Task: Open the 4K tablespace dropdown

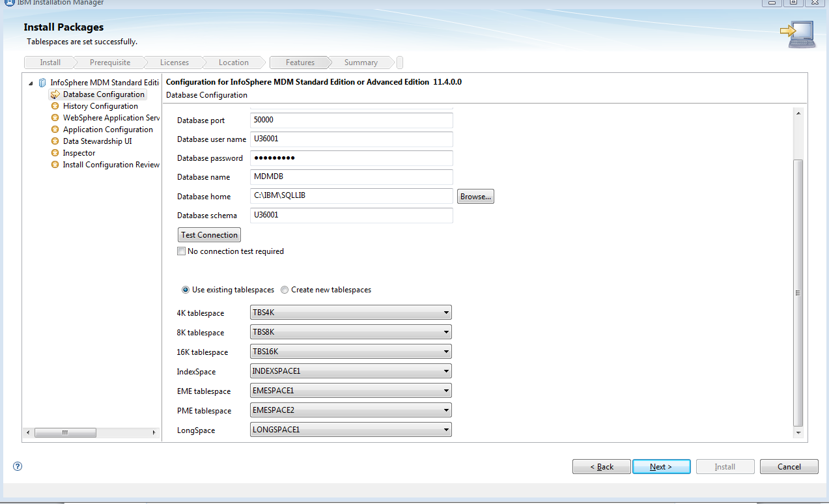Action: [x=351, y=313]
